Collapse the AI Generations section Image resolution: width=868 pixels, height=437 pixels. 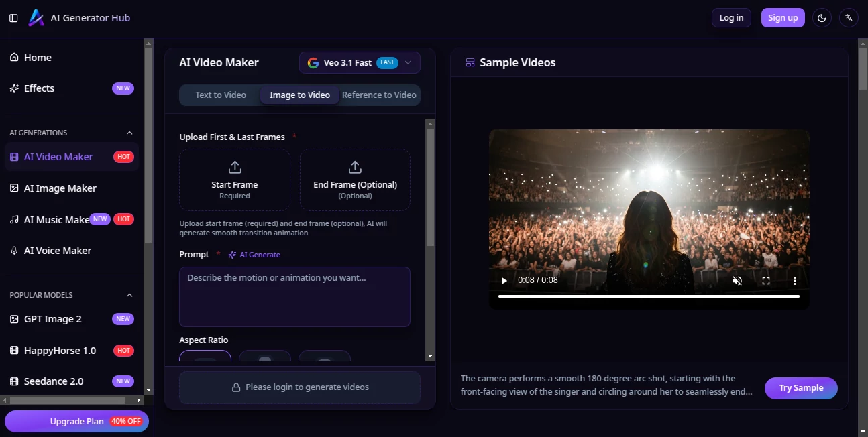pyautogui.click(x=129, y=133)
